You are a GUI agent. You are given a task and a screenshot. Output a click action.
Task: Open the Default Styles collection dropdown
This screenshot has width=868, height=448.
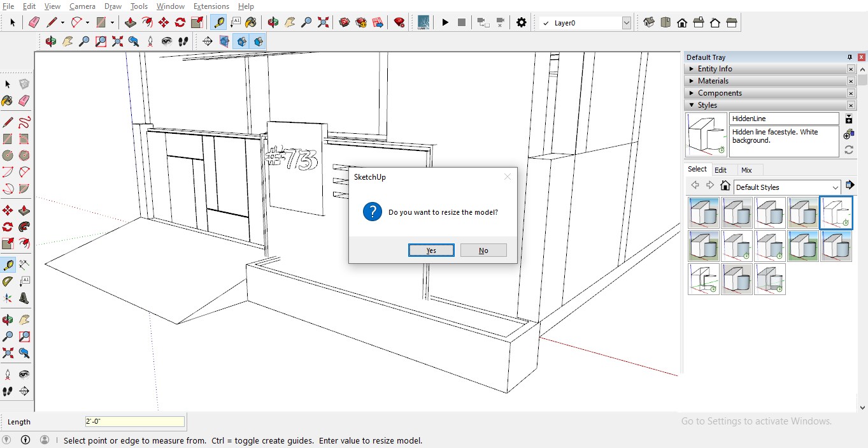[836, 187]
